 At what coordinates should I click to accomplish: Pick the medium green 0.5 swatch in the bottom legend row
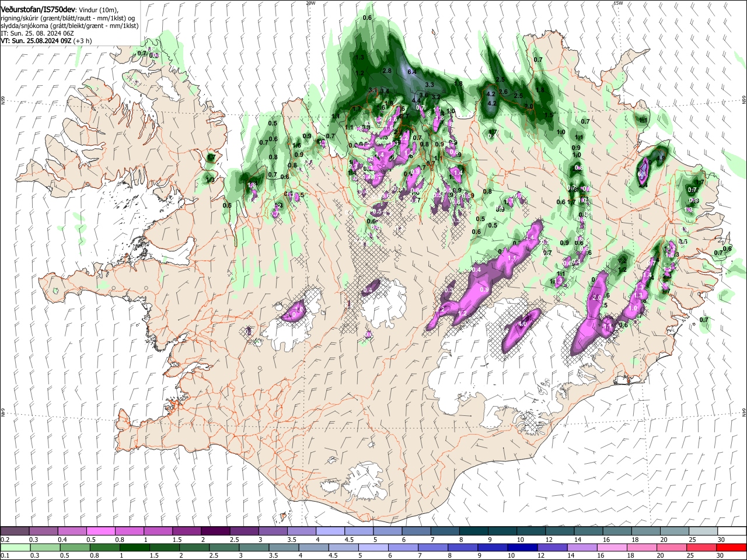pos(74,547)
